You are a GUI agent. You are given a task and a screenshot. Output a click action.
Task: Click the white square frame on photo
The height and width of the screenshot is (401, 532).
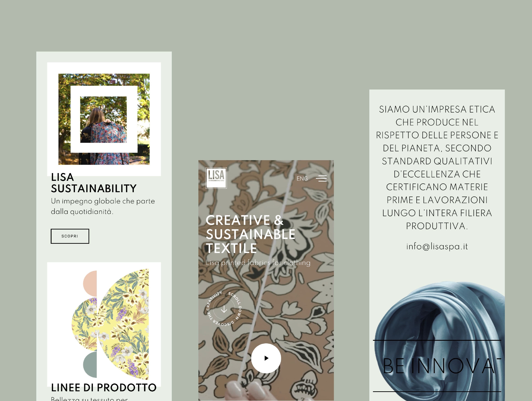coord(104,119)
